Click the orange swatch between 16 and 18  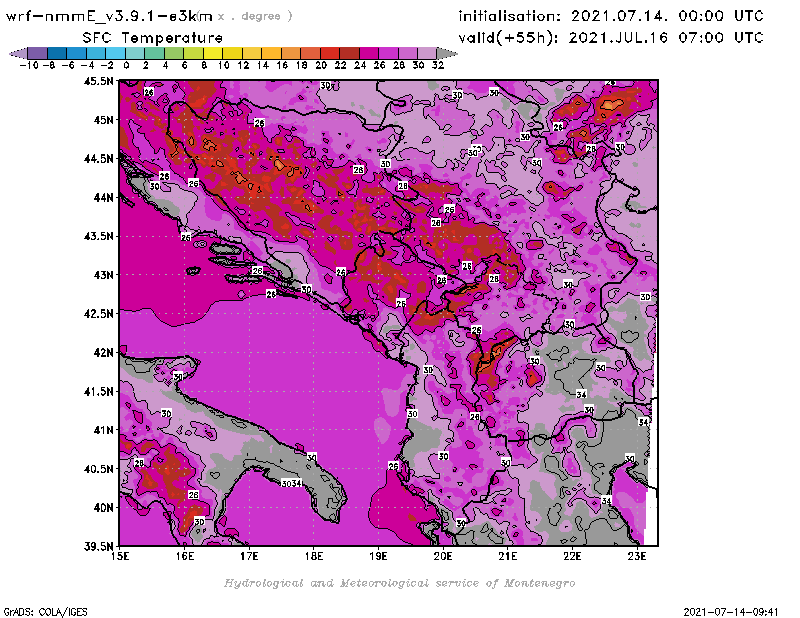[x=290, y=53]
